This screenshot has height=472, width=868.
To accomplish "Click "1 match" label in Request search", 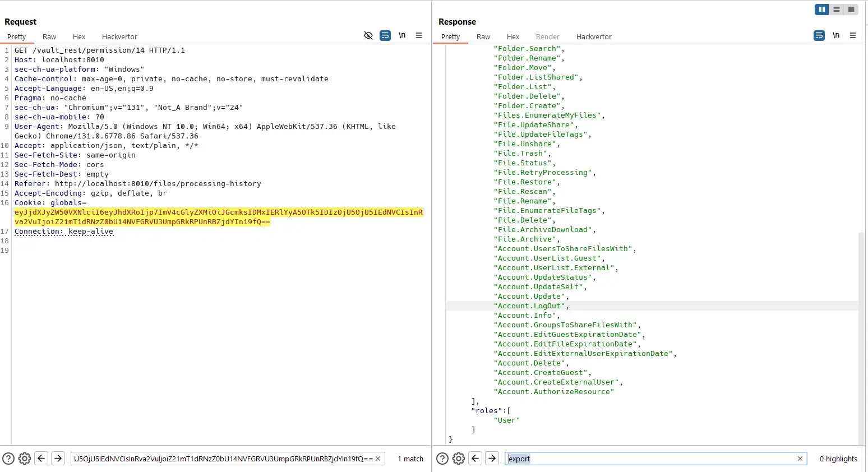I will (410, 459).
